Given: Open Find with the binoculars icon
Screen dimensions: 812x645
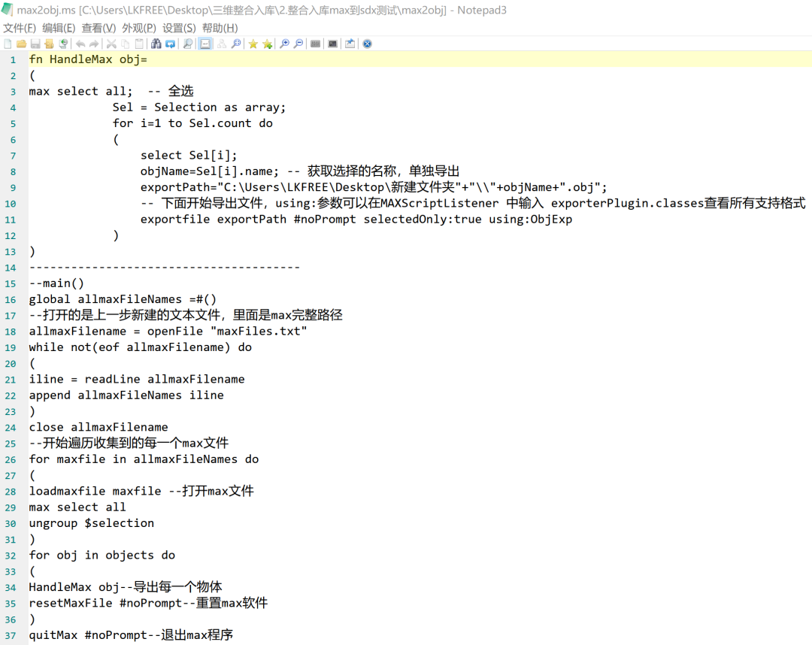Looking at the screenshot, I should [x=156, y=44].
